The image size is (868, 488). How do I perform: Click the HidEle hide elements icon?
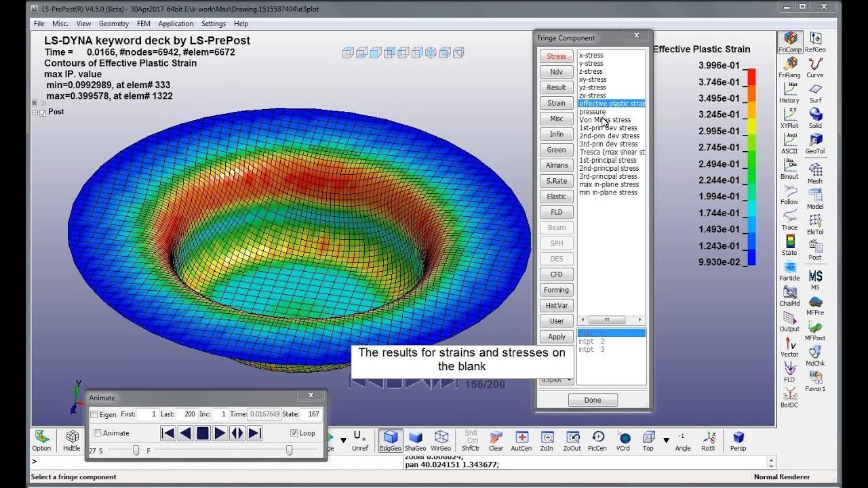click(x=72, y=441)
